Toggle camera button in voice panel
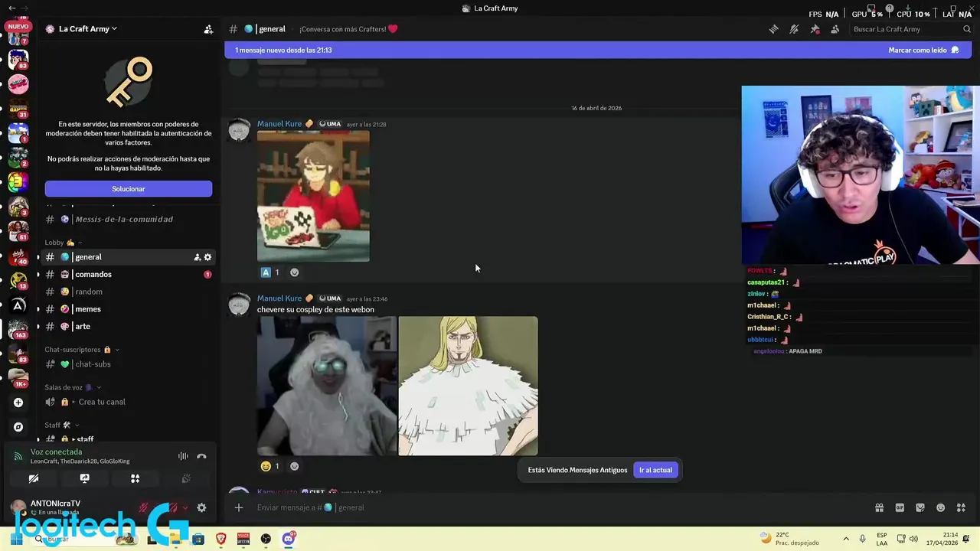 [x=34, y=478]
